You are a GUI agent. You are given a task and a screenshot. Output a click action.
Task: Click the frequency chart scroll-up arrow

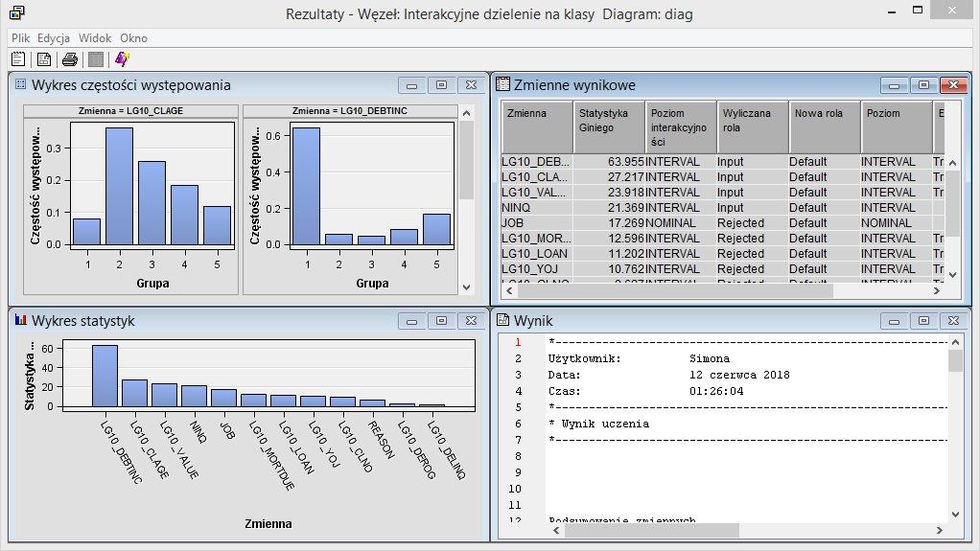pyautogui.click(x=466, y=113)
